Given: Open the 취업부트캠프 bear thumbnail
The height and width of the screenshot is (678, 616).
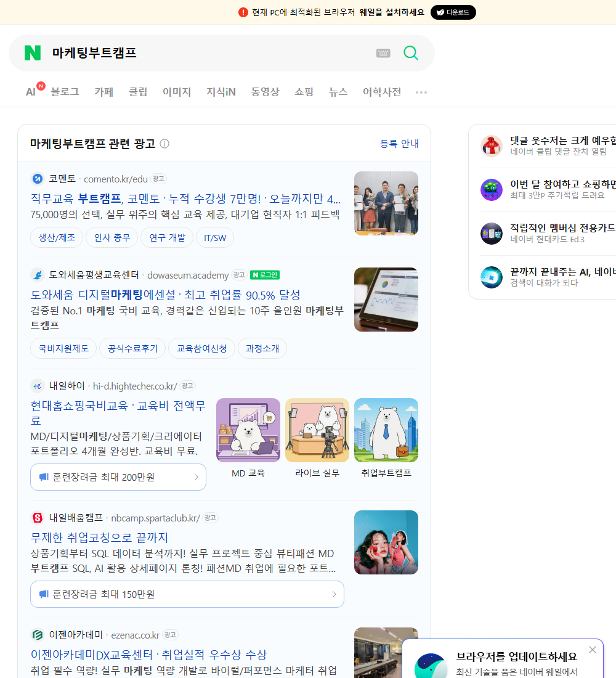Looking at the screenshot, I should pyautogui.click(x=386, y=430).
